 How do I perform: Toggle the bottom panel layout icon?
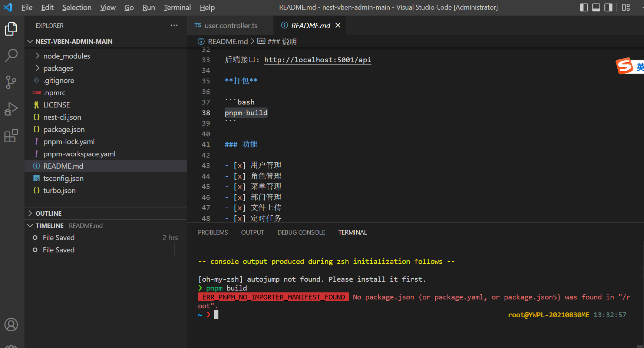point(596,7)
